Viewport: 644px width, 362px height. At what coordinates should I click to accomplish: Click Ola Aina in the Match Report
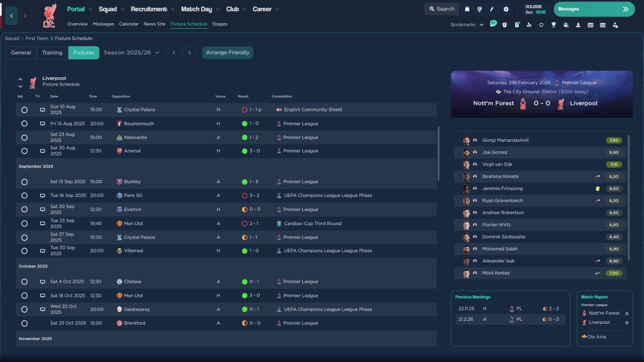[x=597, y=337]
